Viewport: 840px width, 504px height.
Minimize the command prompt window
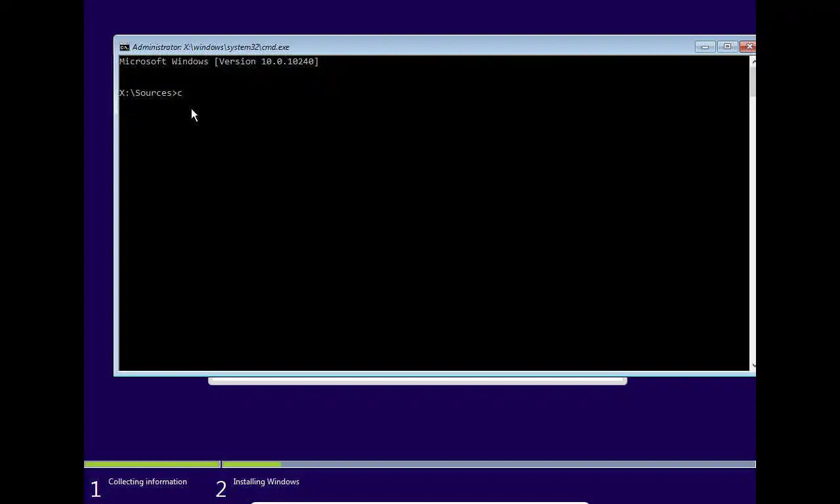tap(705, 47)
